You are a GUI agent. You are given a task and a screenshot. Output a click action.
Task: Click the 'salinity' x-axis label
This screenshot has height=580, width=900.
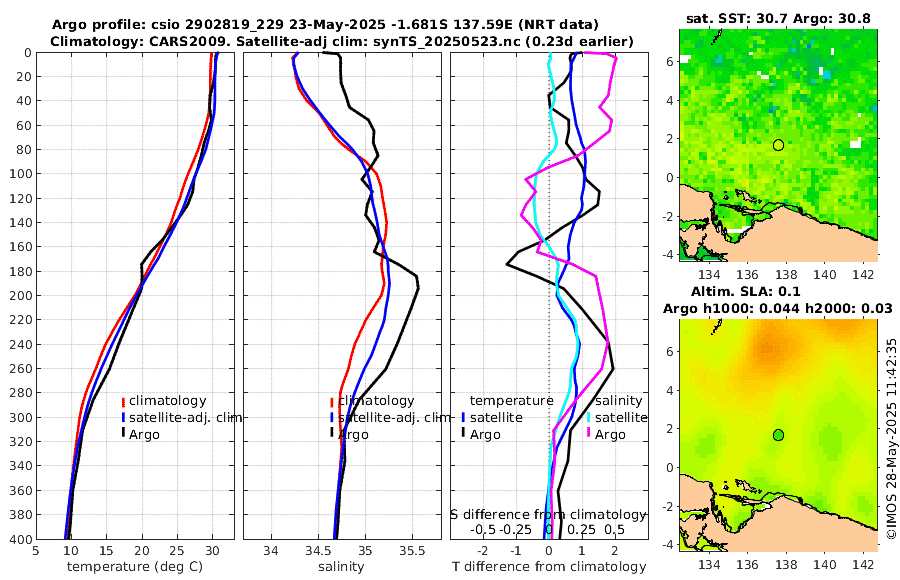pos(342,567)
